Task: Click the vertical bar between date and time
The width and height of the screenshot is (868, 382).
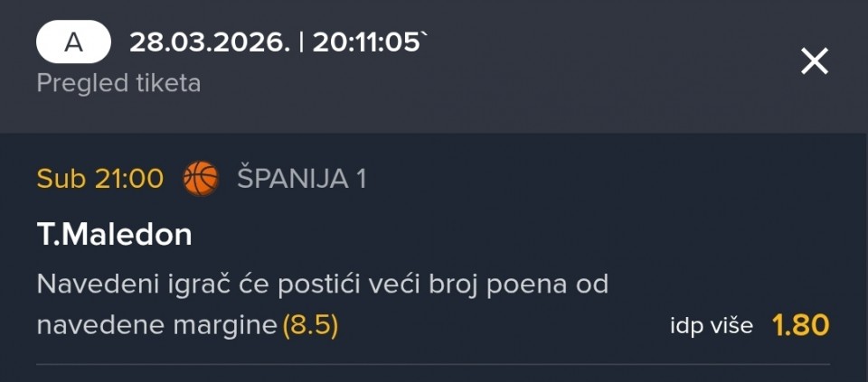Action: pyautogui.click(x=302, y=42)
